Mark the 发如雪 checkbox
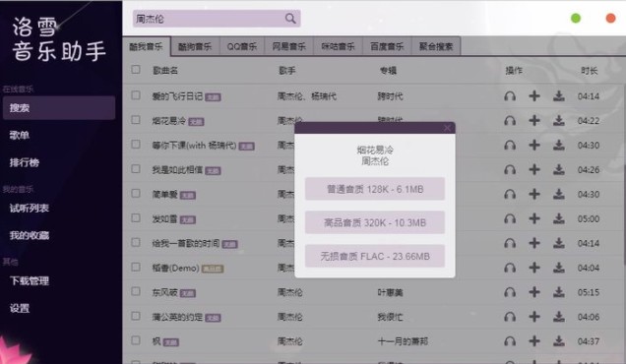Viewport: 626px width, 364px height. (x=136, y=218)
